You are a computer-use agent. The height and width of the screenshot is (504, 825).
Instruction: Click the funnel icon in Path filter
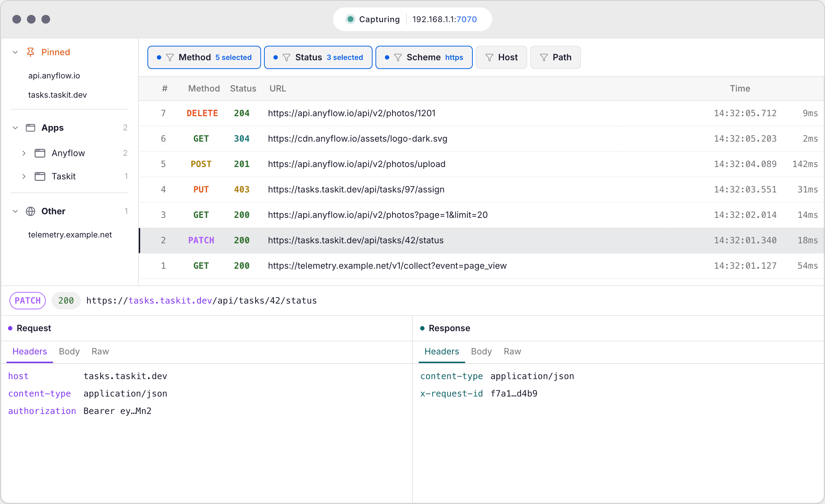pyautogui.click(x=544, y=57)
